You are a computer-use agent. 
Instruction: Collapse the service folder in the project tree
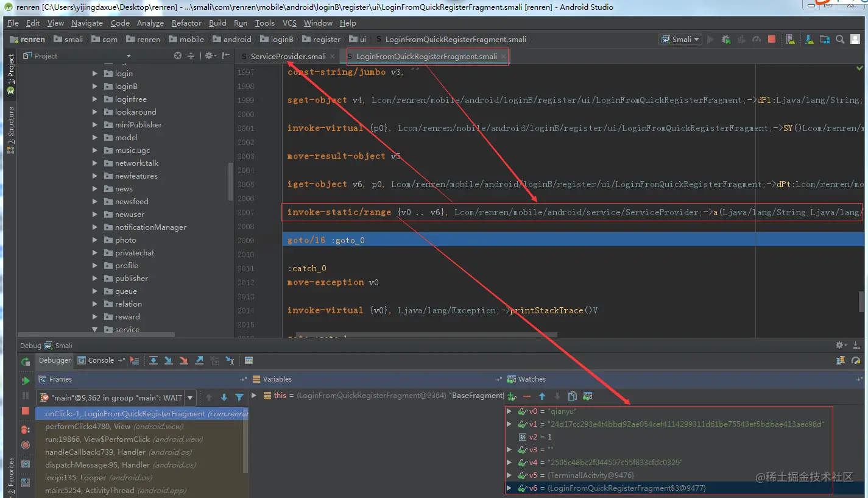click(x=95, y=329)
